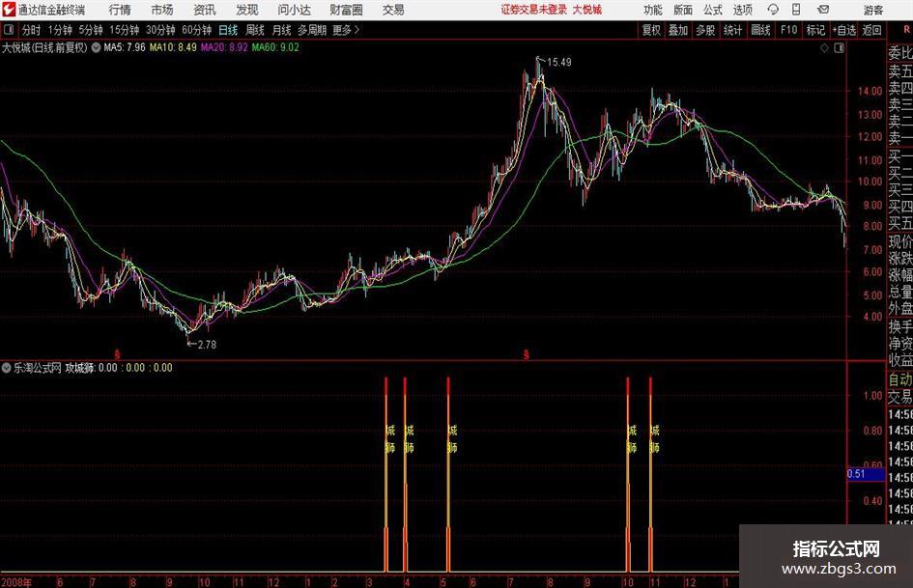Open the 选项 menu

point(742,10)
